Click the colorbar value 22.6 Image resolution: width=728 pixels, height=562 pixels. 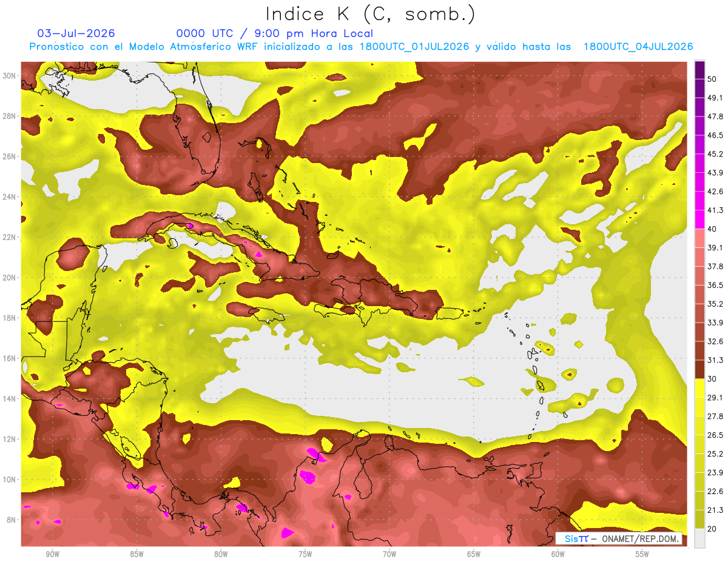pos(715,492)
